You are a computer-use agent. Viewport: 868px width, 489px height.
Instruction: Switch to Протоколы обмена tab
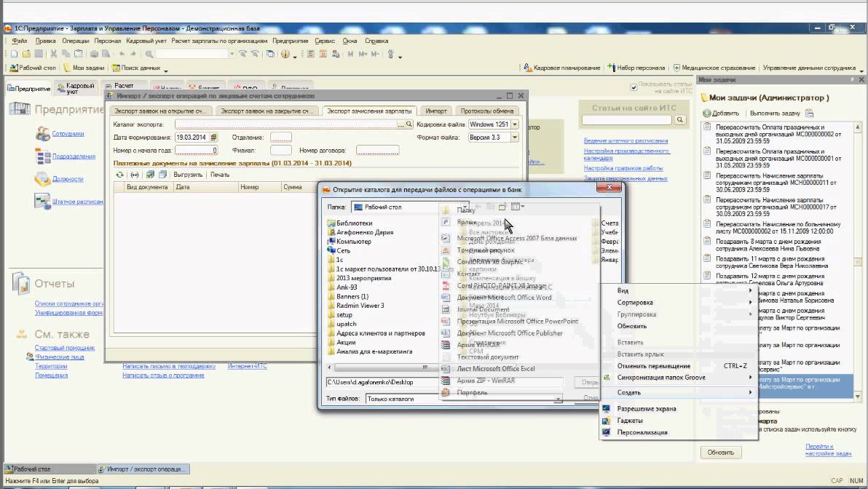pyautogui.click(x=487, y=111)
